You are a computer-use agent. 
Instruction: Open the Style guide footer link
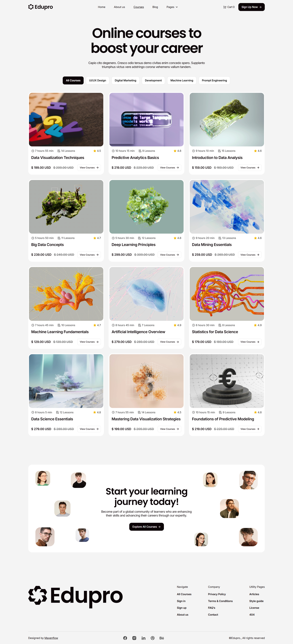(256, 601)
